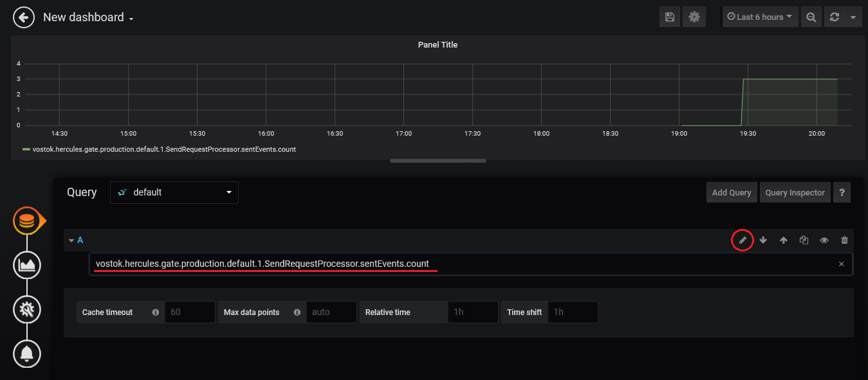Image resolution: width=868 pixels, height=380 pixels.
Task: Open the query help with the question mark button
Action: coord(842,192)
